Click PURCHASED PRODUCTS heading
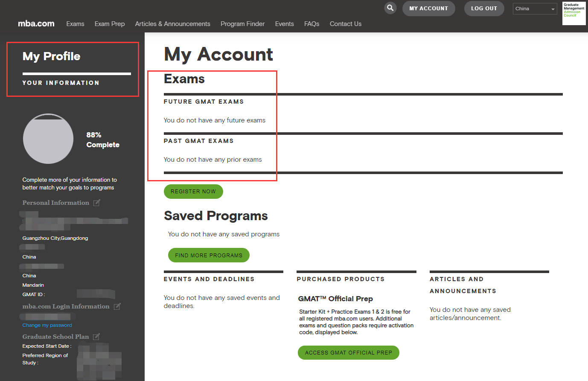This screenshot has width=588, height=381. click(x=341, y=279)
